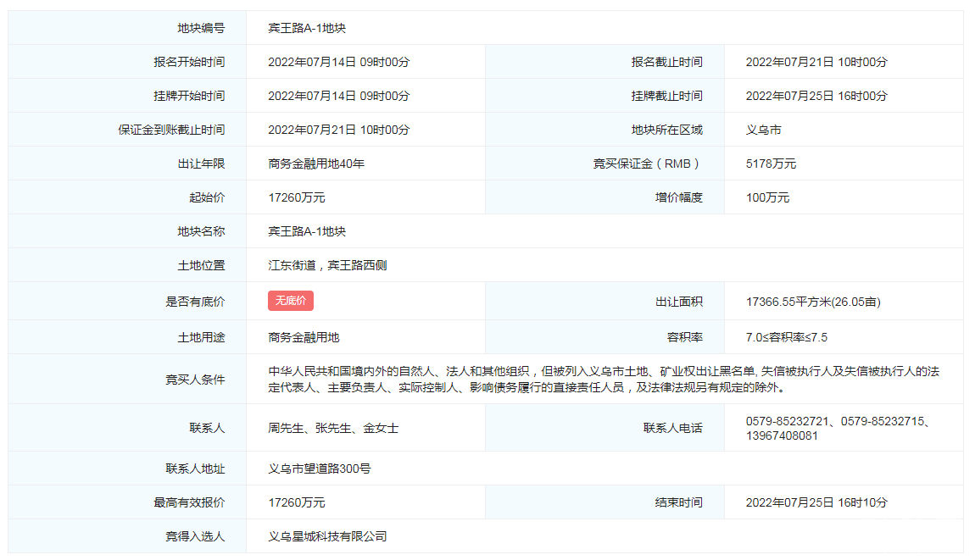
Task: Click the 报名截止时间 field label
Action: [666, 62]
